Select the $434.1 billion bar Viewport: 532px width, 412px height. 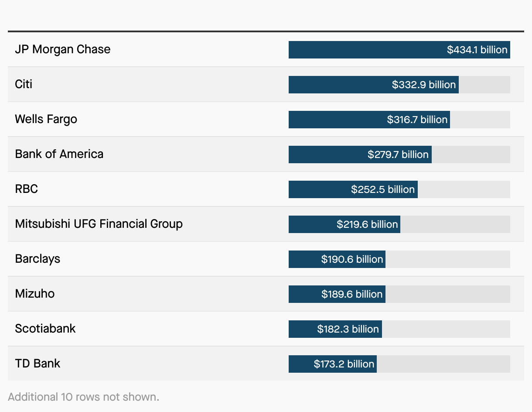tap(399, 50)
